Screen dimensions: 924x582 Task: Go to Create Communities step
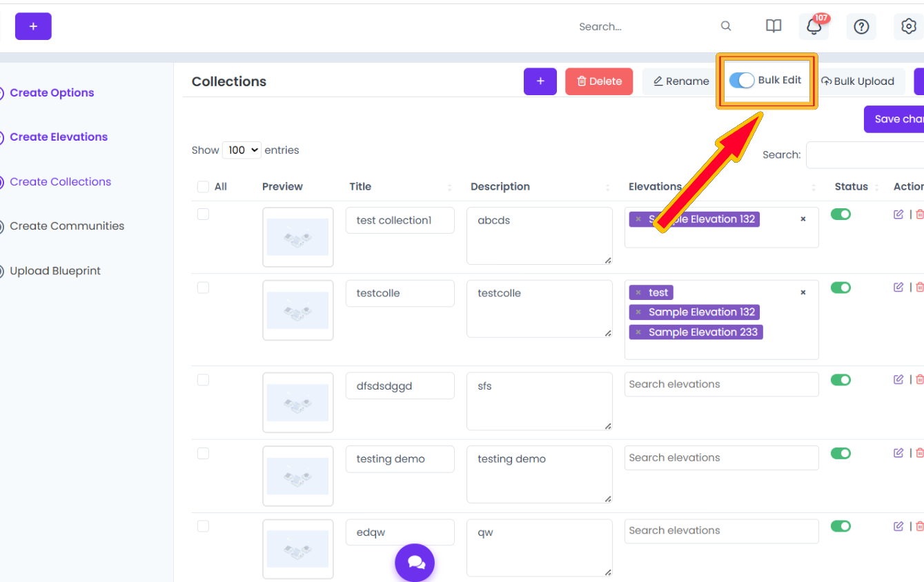[67, 225]
